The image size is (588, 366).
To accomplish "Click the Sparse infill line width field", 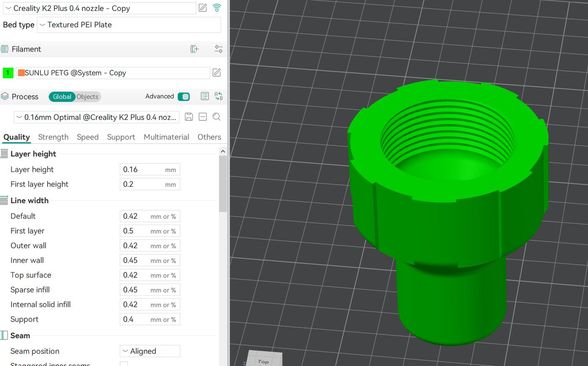I will coord(150,290).
